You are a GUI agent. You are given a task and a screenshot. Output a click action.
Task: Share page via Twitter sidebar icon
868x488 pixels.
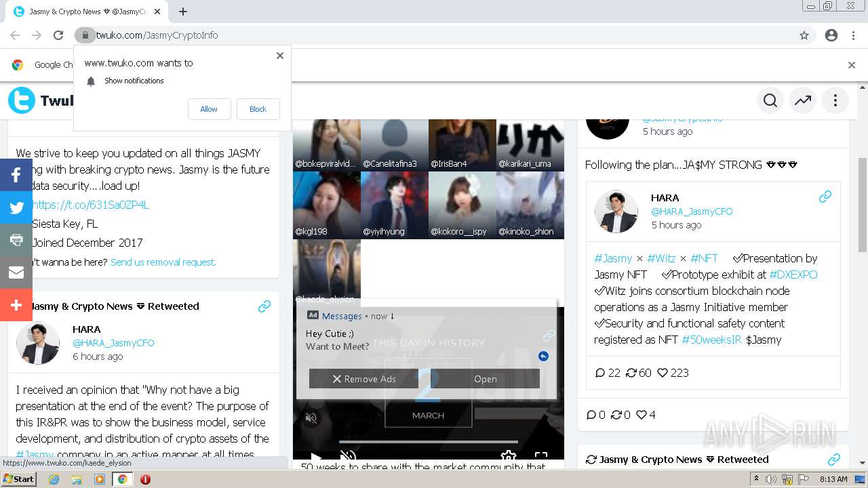coord(16,207)
